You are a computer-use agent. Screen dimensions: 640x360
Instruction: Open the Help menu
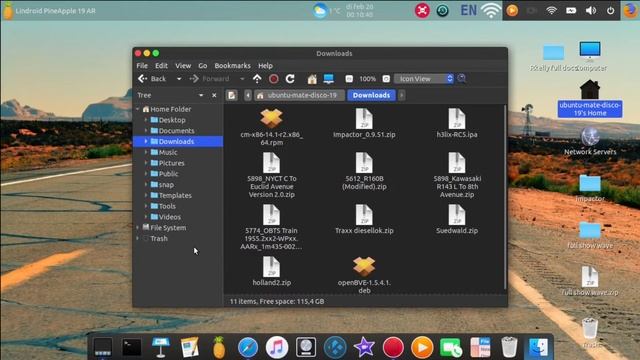pos(265,66)
